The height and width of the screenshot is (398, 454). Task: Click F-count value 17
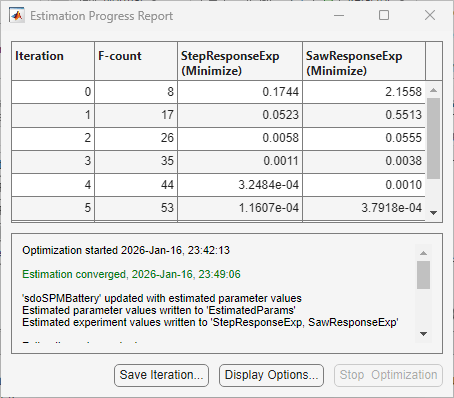136,115
